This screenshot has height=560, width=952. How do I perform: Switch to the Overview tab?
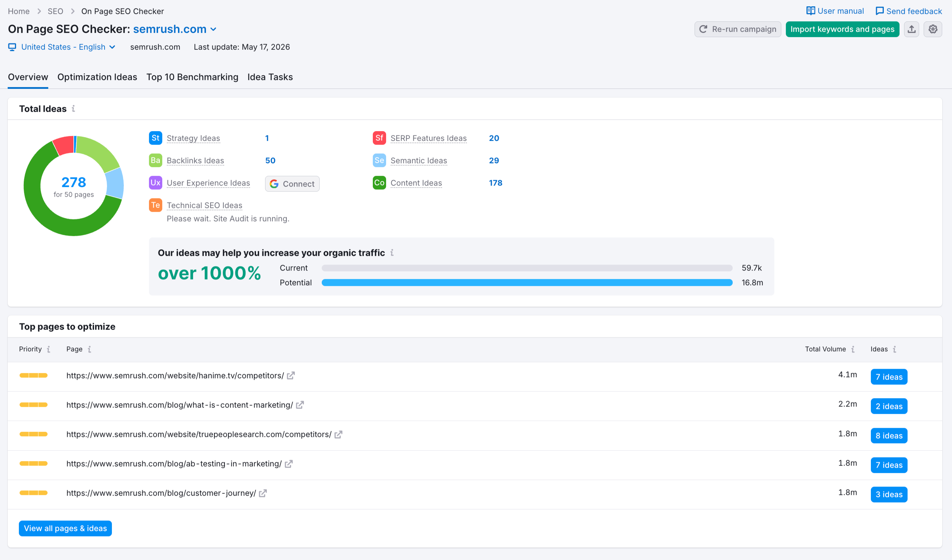click(28, 77)
